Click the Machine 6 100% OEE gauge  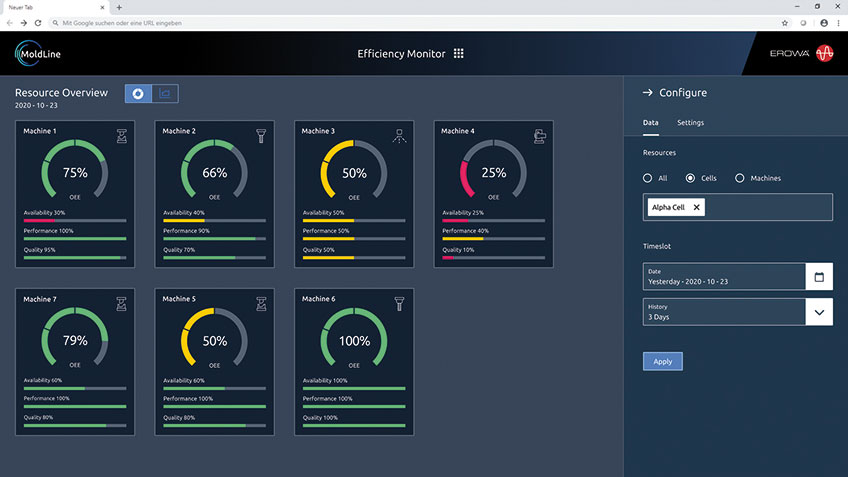(354, 340)
